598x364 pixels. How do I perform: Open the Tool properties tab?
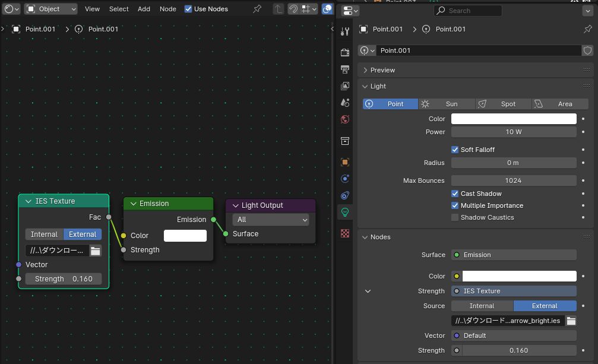(345, 31)
